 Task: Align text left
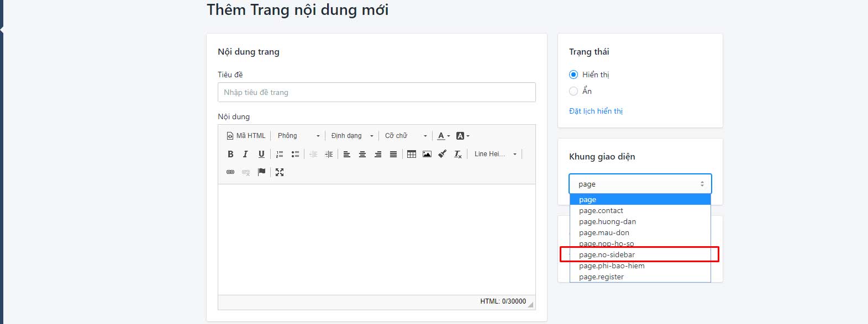tap(347, 154)
